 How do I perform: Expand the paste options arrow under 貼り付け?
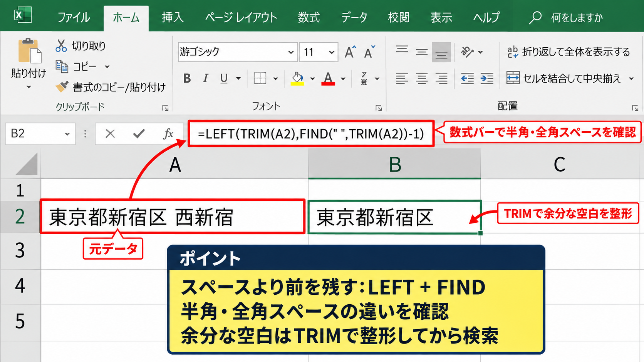29,87
